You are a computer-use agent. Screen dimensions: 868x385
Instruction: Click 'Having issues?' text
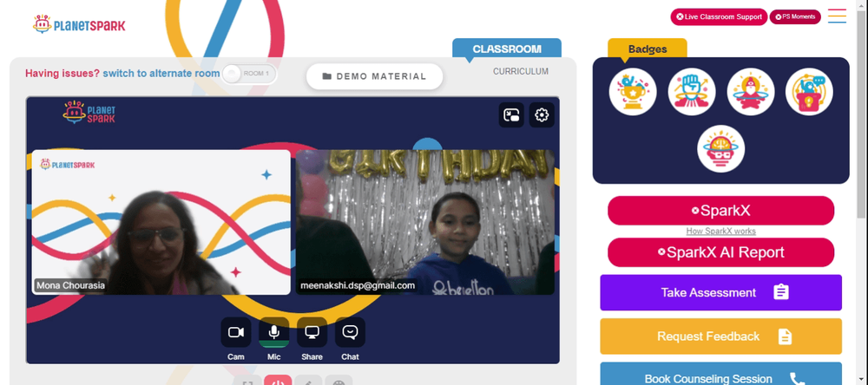[x=62, y=74]
